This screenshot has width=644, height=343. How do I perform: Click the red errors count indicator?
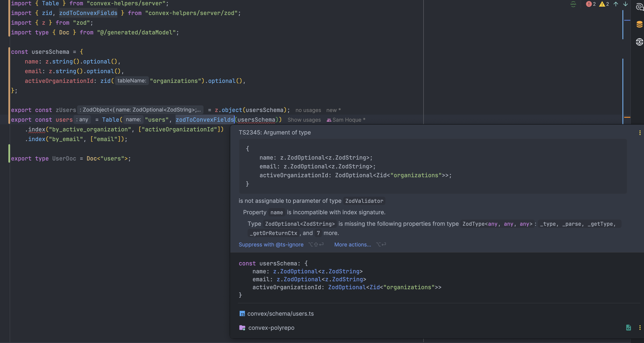click(x=591, y=4)
